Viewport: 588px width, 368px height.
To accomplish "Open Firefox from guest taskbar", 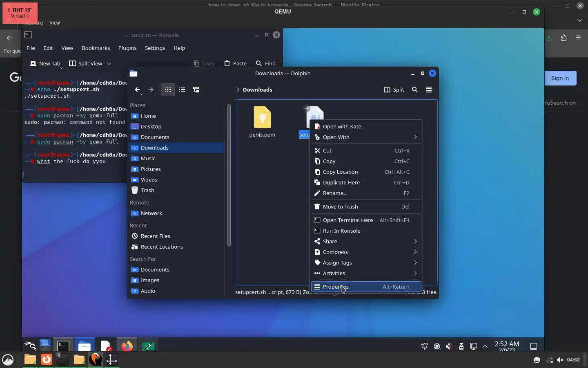I will point(127,346).
